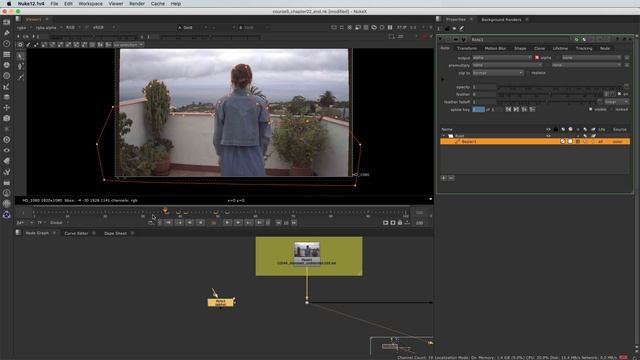The height and width of the screenshot is (360, 640).
Task: Click the spline key number field
Action: 478,109
